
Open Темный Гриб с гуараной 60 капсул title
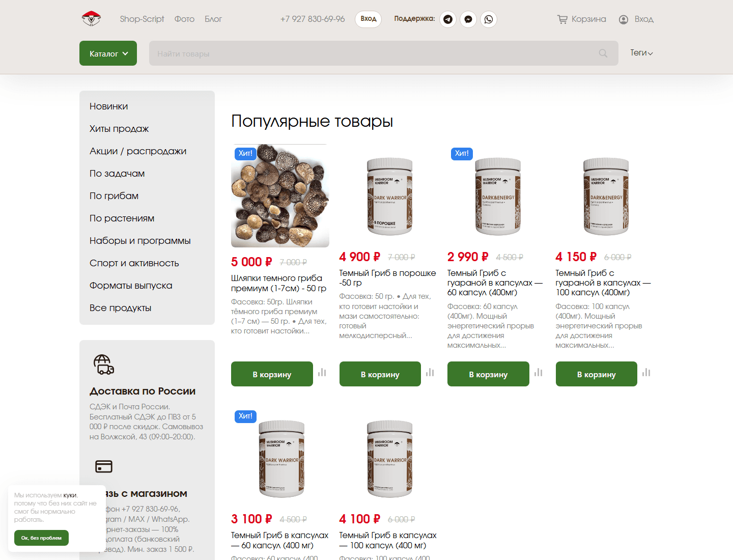pos(495,283)
